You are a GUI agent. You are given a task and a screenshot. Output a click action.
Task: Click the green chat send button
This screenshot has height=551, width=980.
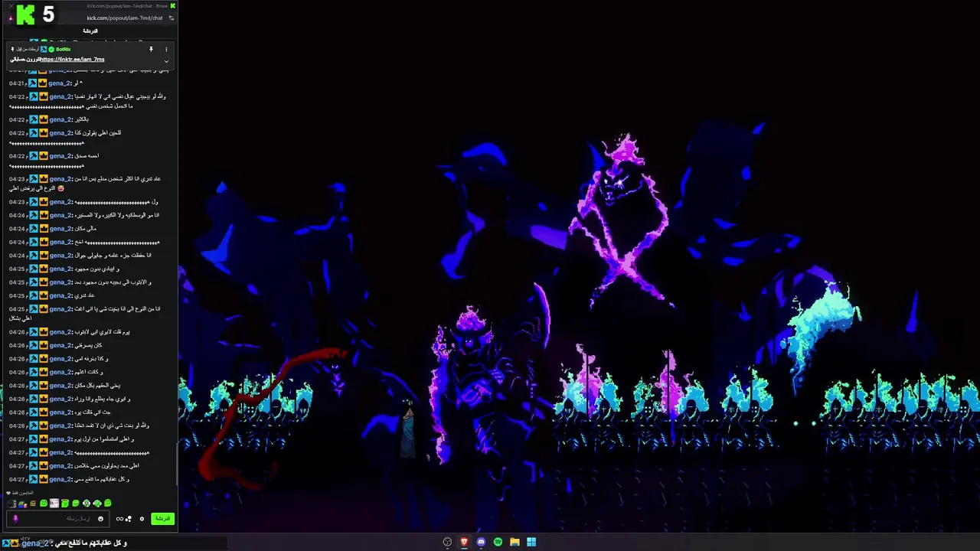[162, 519]
